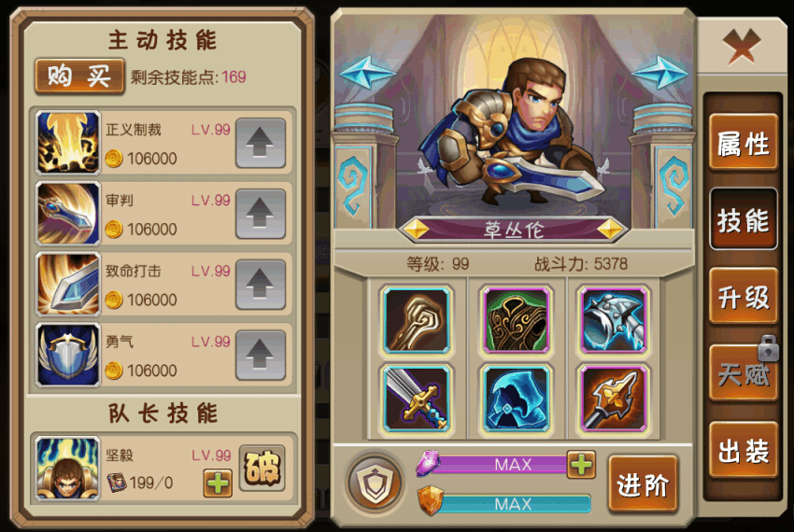The height and width of the screenshot is (532, 794).
Task: Open the 属性 tab
Action: click(744, 143)
